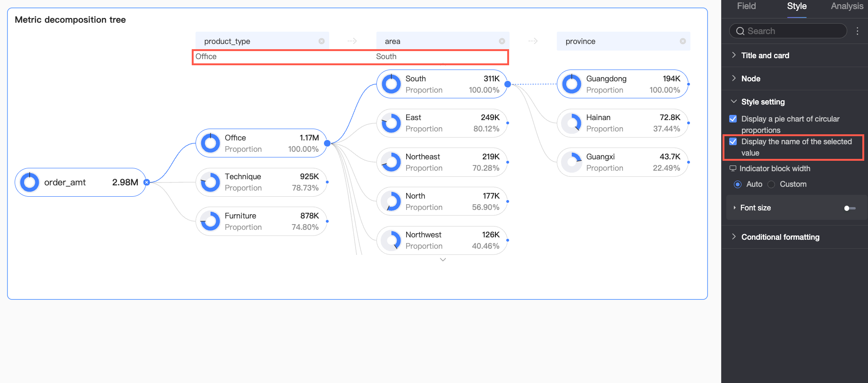Click the expand dot on Technique node
The width and height of the screenshot is (868, 383).
(327, 182)
